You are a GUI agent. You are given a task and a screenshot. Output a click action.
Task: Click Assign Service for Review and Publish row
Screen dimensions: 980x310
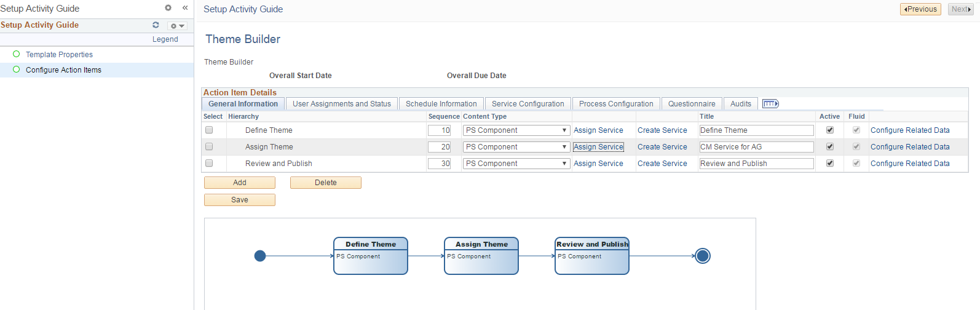pos(598,164)
